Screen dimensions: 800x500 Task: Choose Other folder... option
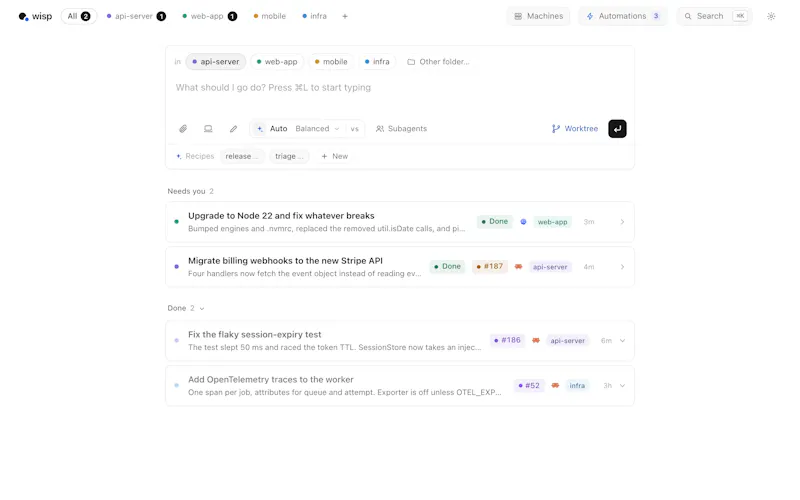click(x=438, y=62)
